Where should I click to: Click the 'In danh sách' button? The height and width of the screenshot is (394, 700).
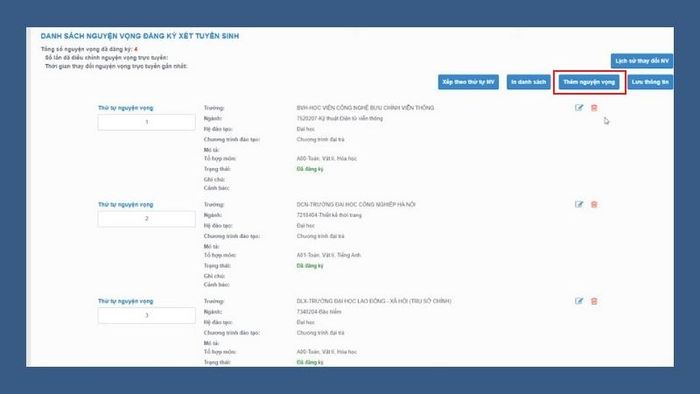click(529, 82)
